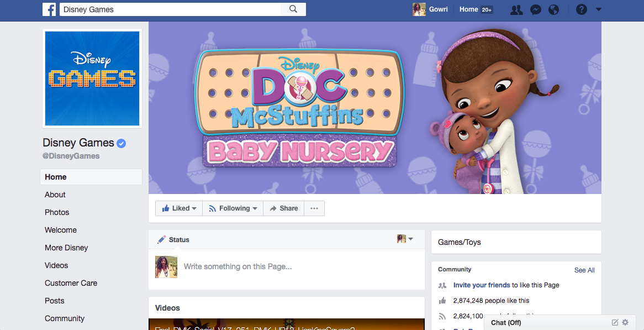644x330 pixels.
Task: Click the Disney Games search field
Action: tap(170, 9)
